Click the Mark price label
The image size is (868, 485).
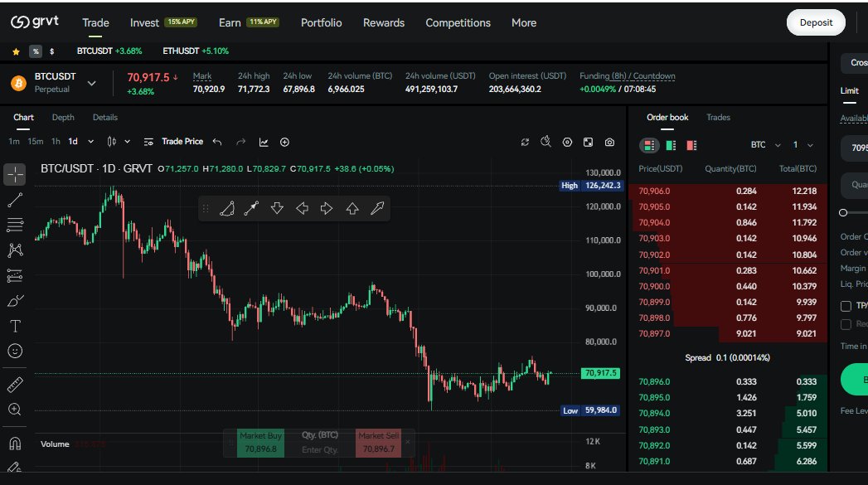point(202,76)
